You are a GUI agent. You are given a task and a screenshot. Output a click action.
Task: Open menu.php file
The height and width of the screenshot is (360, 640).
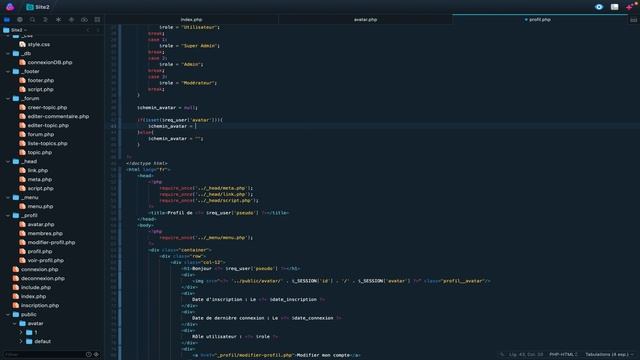pos(40,206)
